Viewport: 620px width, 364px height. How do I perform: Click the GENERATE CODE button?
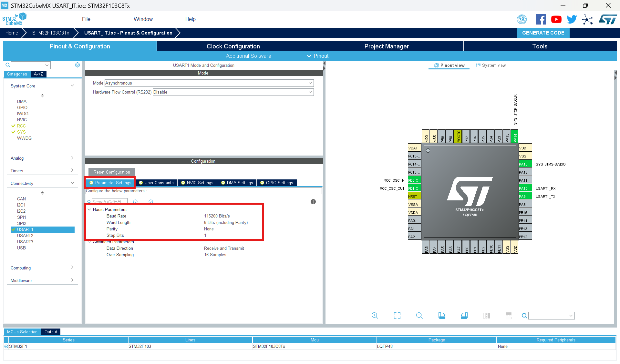543,33
